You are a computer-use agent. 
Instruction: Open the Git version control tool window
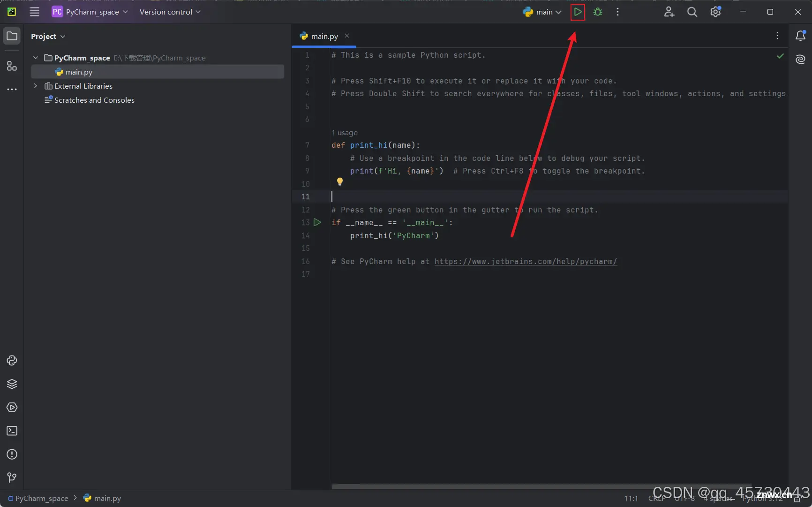pos(12,477)
